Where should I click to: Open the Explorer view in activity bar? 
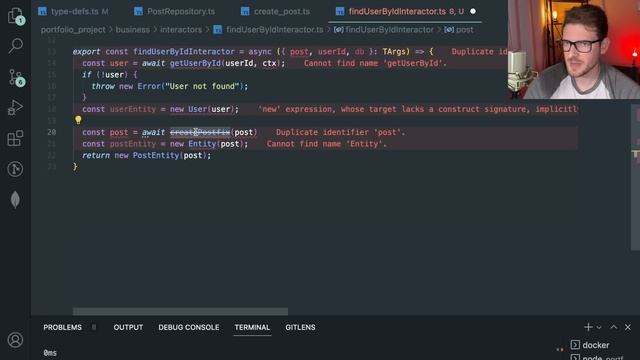click(16, 16)
